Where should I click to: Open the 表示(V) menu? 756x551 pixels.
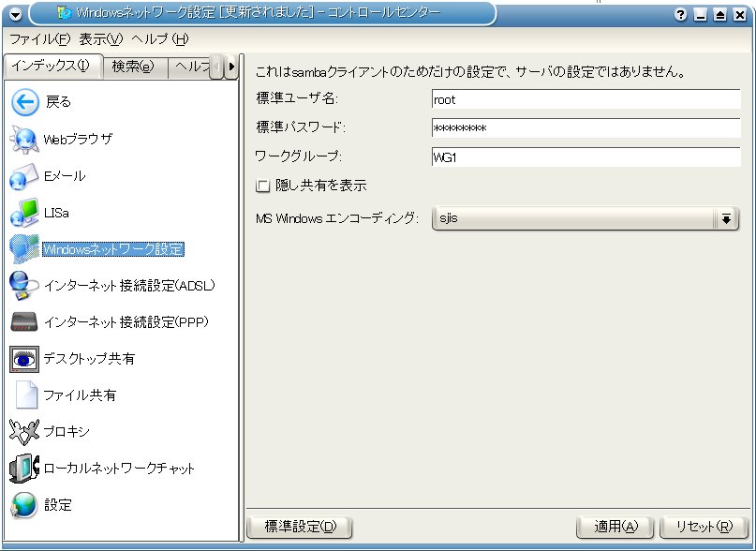pos(101,39)
